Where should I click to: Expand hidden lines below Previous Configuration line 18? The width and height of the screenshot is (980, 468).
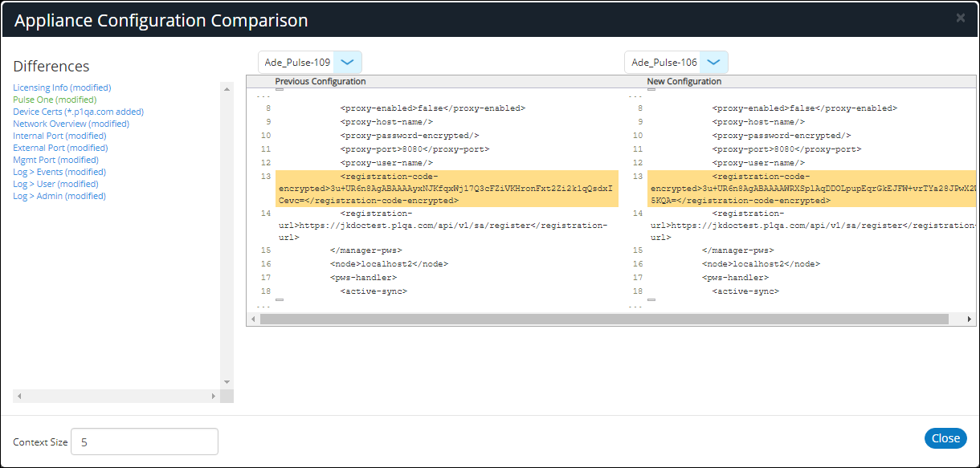pos(280,300)
